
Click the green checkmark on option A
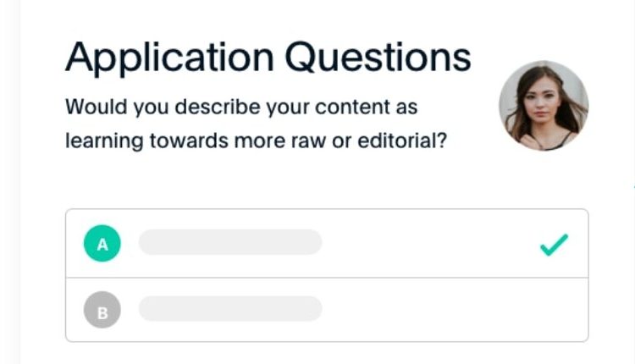pyautogui.click(x=554, y=245)
